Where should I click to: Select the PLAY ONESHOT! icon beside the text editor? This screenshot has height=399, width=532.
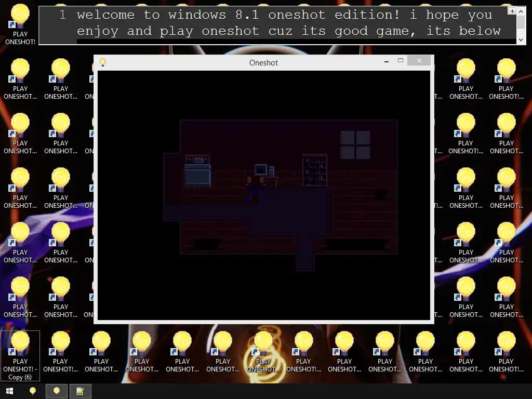tap(20, 24)
